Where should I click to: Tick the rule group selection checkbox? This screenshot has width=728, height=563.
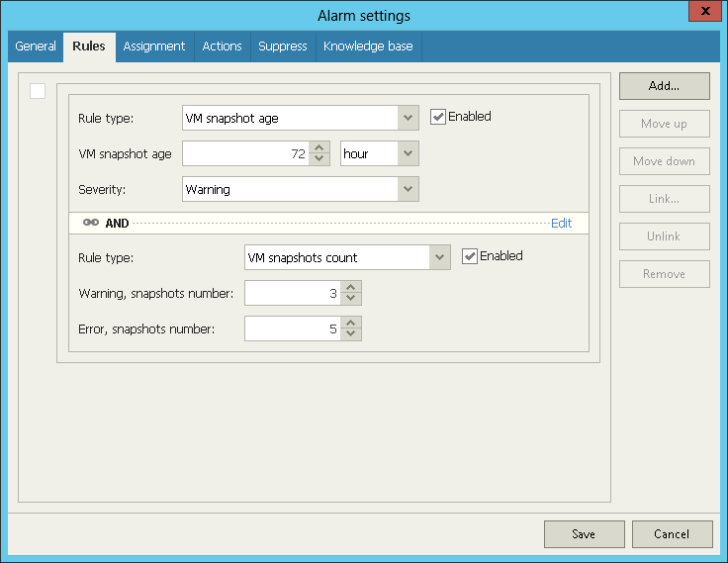[x=38, y=91]
